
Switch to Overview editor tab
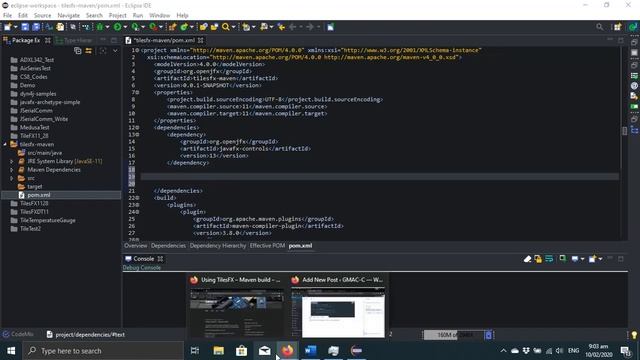click(136, 246)
